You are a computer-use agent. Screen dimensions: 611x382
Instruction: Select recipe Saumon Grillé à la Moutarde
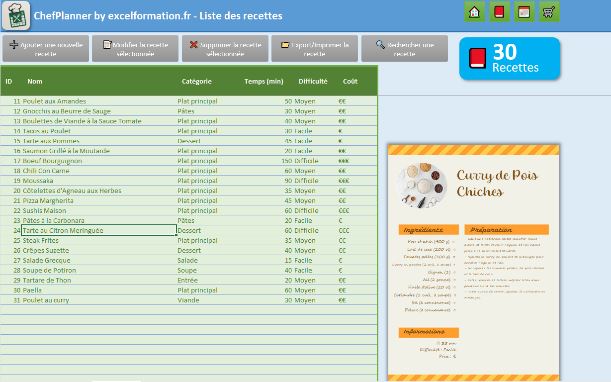tap(66, 151)
